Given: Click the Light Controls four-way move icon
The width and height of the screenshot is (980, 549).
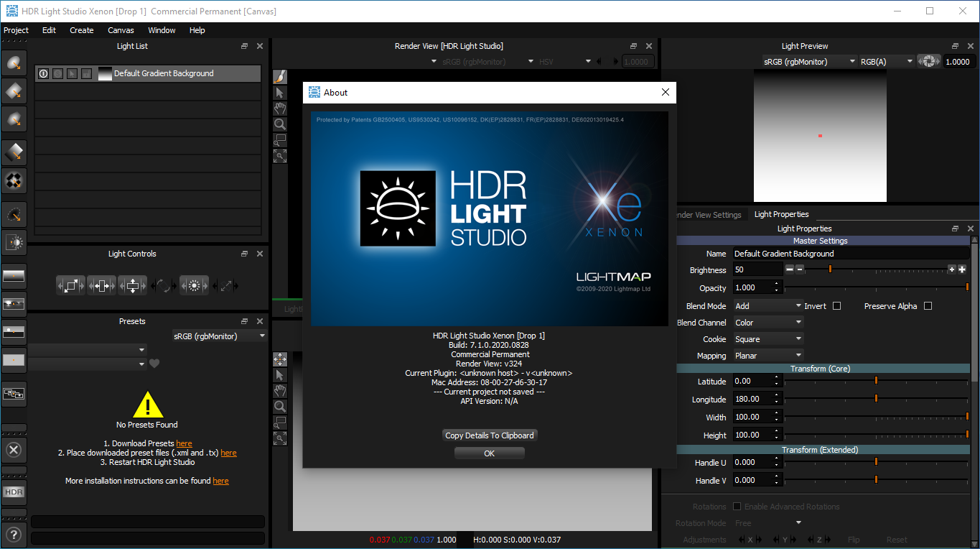Looking at the screenshot, I should 132,285.
